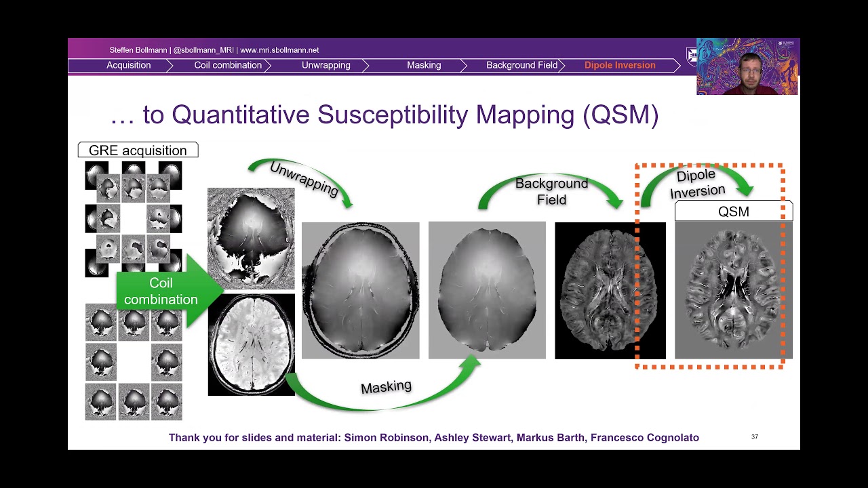Click the background-field-removed brain image
This screenshot has height=488, width=868.
(x=610, y=290)
